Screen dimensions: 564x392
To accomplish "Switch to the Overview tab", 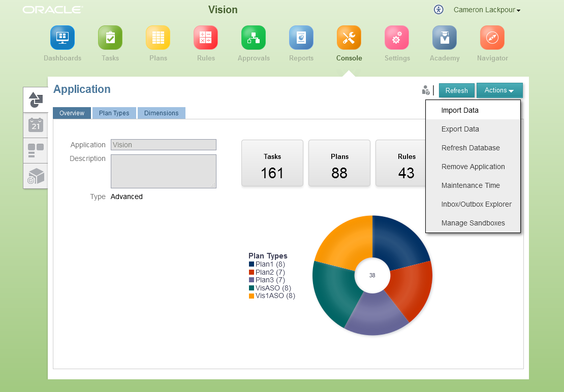I will pos(72,113).
